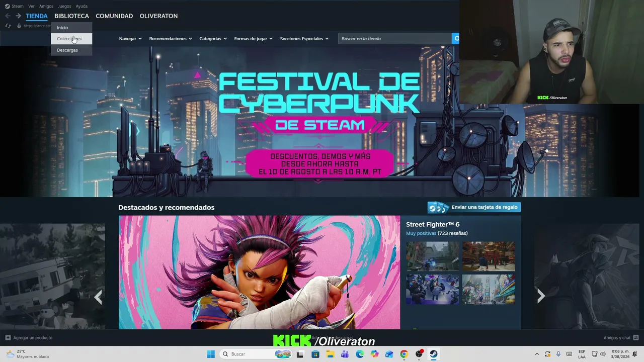
Task: Click the Steam logo in the menu bar
Action: pos(7,6)
